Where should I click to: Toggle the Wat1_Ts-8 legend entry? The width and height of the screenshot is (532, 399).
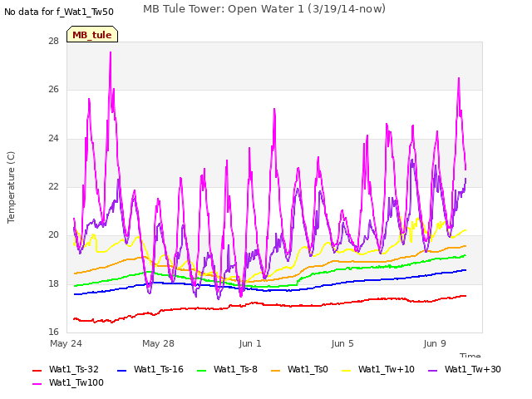click(x=227, y=369)
